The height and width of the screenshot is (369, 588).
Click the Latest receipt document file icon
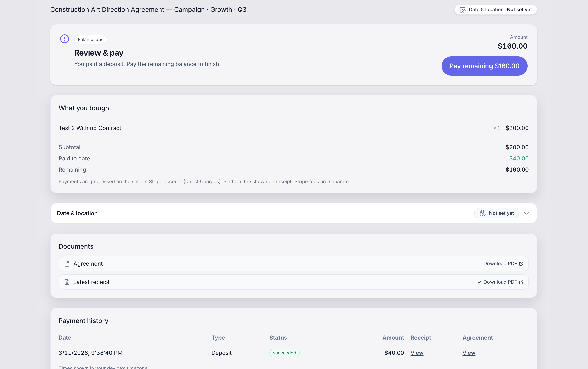click(67, 282)
